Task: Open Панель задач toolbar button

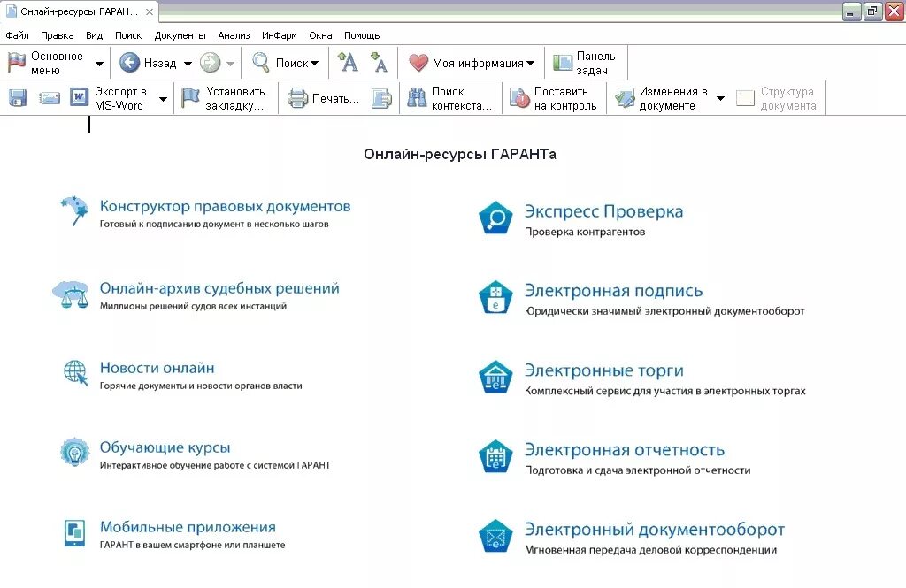Action: (586, 63)
